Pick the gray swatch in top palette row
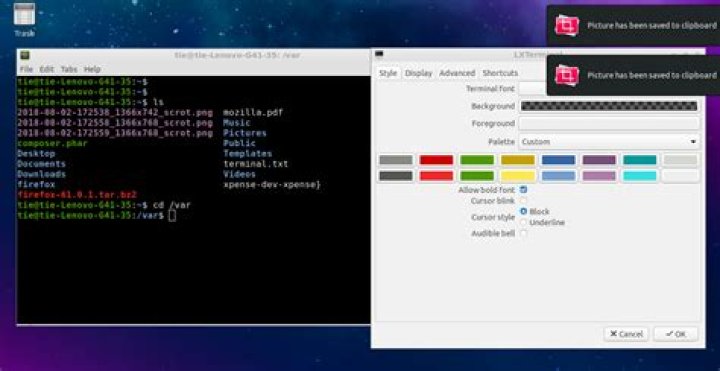720x371 pixels. pyautogui.click(x=395, y=160)
